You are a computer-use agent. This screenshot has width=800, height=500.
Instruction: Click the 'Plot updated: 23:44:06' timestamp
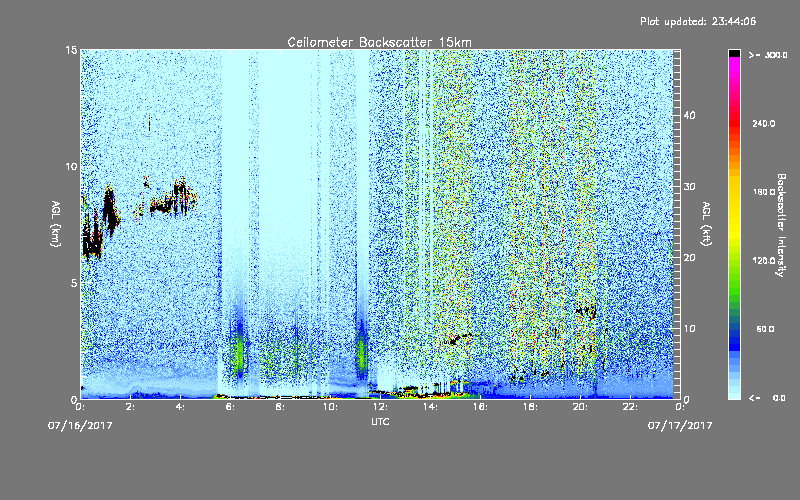(x=698, y=21)
